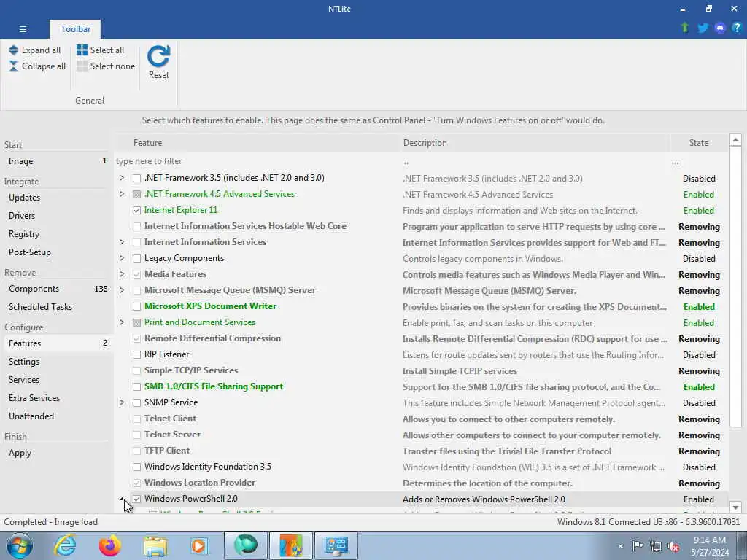Click the Help question mark icon
Screen dimensions: 747x560
pyautogui.click(x=737, y=28)
